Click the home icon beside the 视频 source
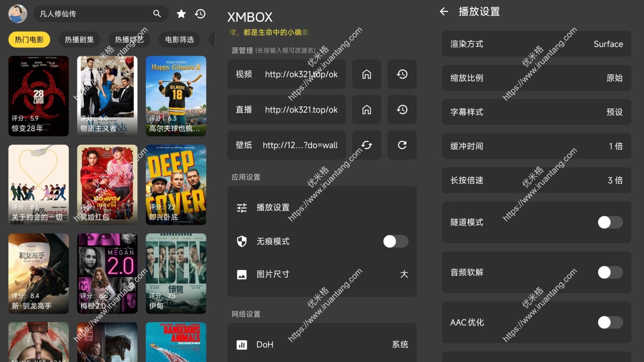 [x=366, y=74]
